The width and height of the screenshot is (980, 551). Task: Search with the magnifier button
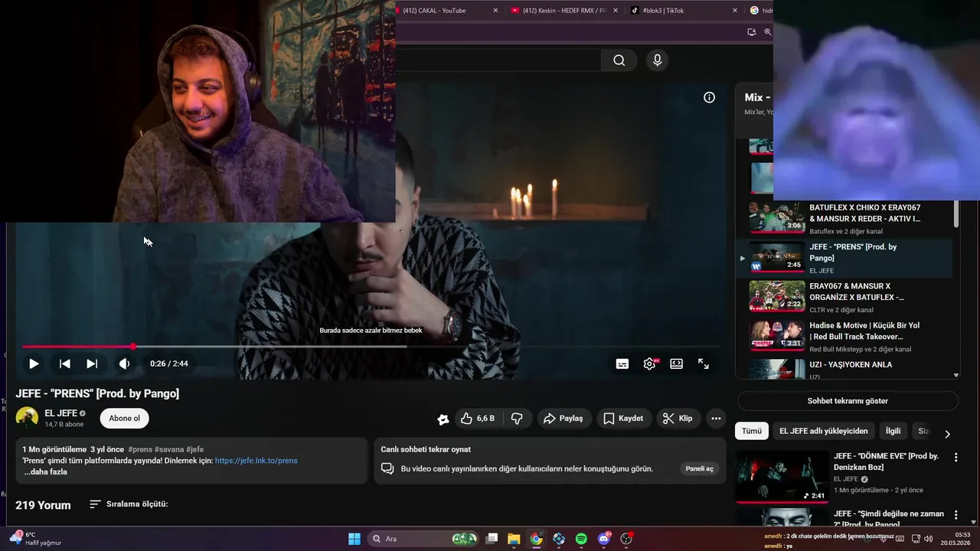[x=619, y=60]
